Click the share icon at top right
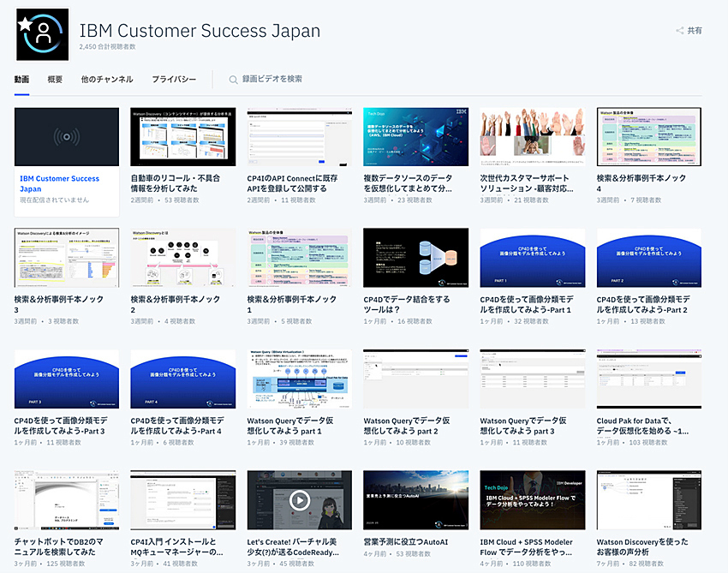Screen dimensions: 728x573 [680, 31]
